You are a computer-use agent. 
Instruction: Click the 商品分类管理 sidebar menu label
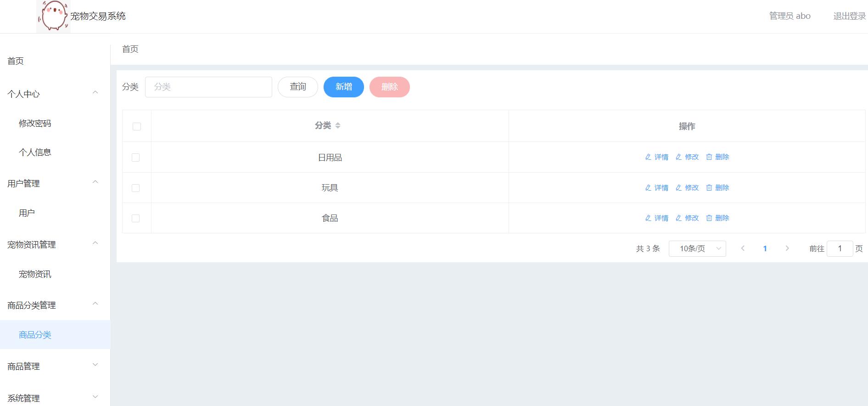pos(32,305)
